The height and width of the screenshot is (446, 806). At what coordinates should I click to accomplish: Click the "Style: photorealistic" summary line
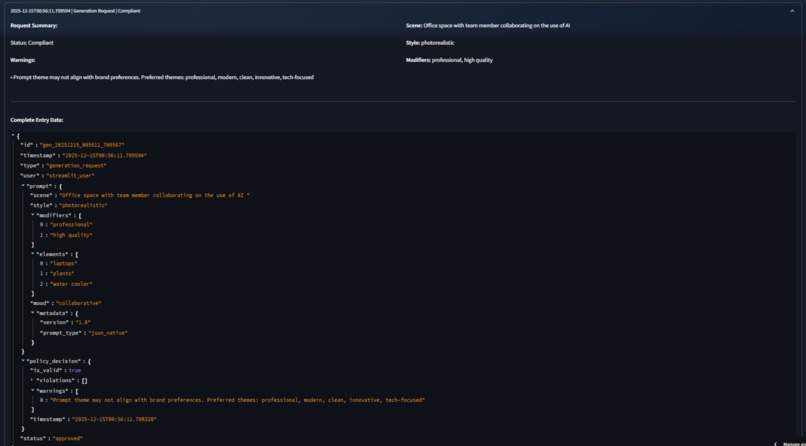coord(430,43)
